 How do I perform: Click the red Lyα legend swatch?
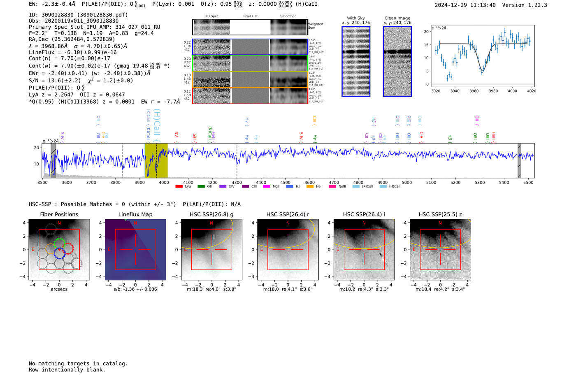coord(179,186)
